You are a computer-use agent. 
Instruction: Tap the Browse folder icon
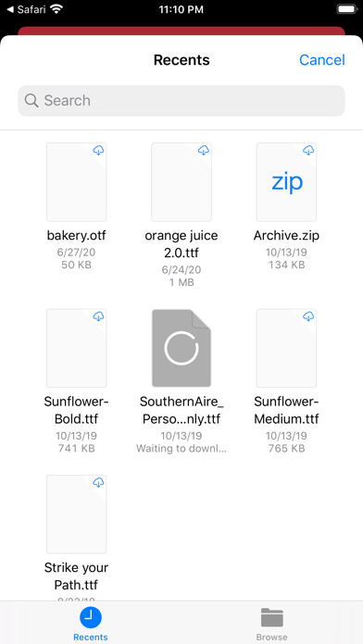[x=272, y=618]
